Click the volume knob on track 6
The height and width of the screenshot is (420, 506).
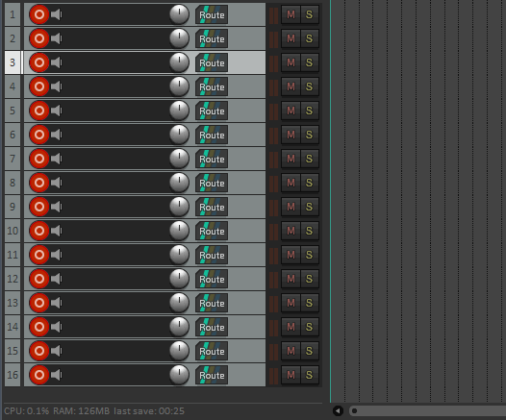point(179,135)
